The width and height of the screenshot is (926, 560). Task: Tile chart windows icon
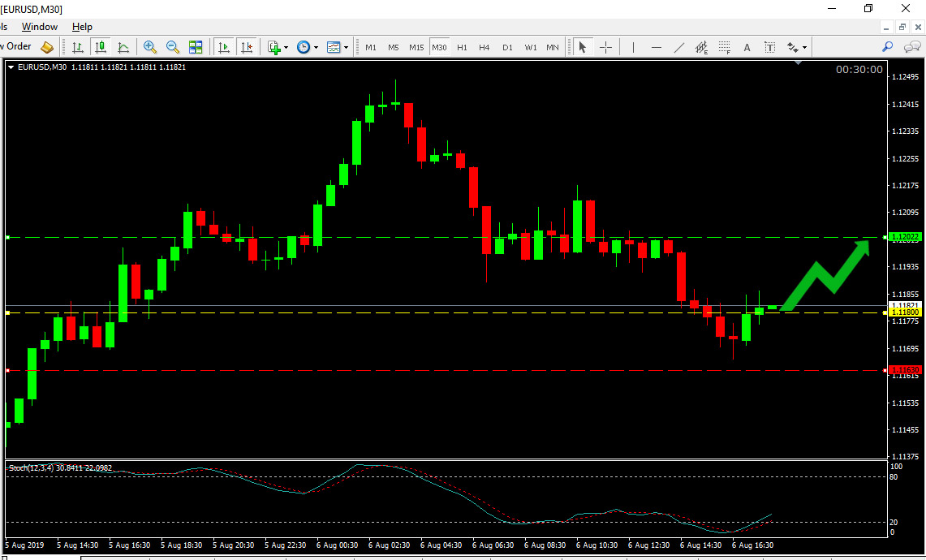point(196,47)
